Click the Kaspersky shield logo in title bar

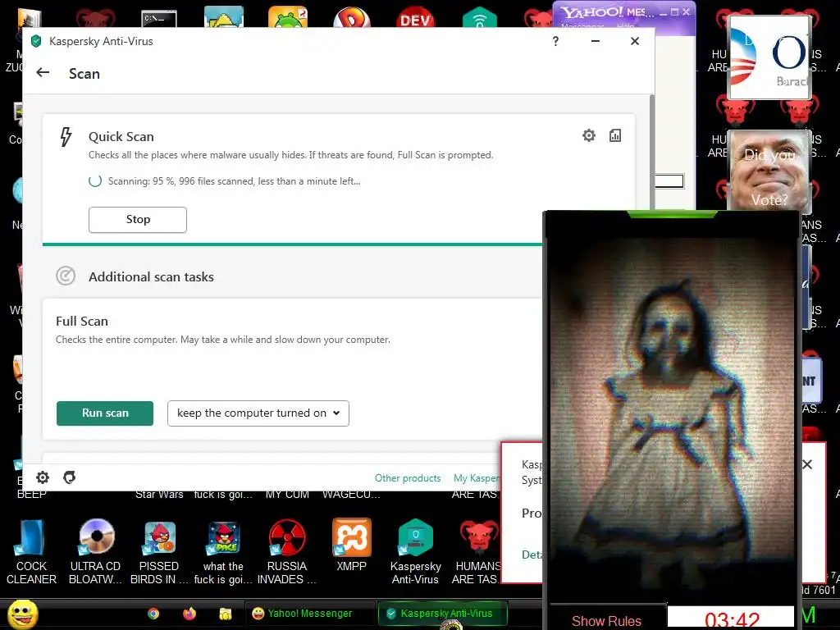tap(36, 41)
